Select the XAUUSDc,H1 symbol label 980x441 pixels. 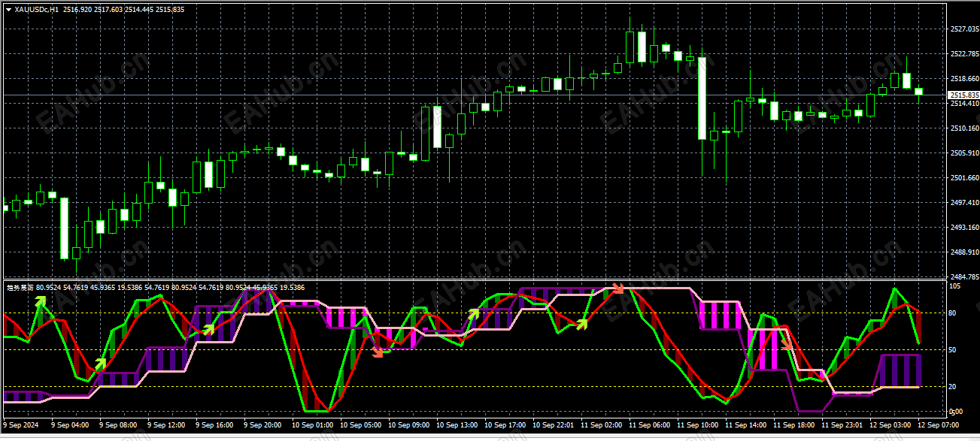37,10
